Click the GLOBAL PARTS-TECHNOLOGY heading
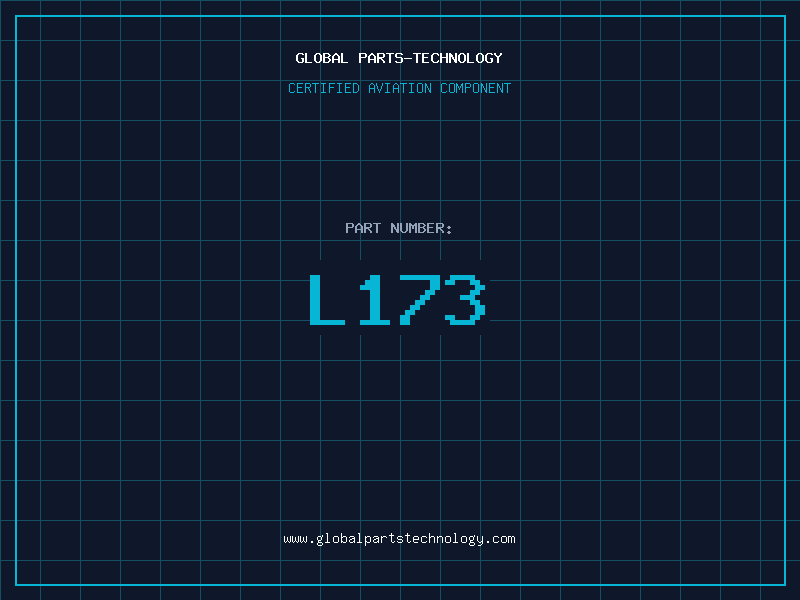This screenshot has width=800, height=600. pos(399,58)
